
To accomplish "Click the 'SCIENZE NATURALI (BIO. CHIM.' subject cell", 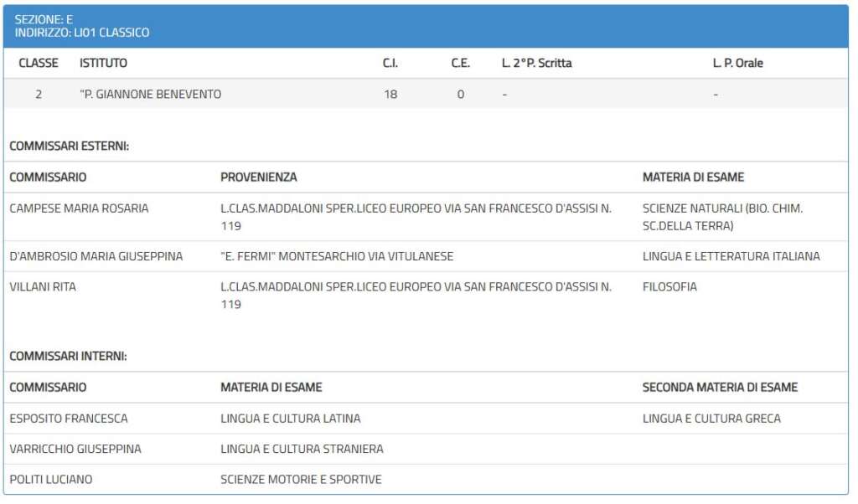I will [723, 217].
